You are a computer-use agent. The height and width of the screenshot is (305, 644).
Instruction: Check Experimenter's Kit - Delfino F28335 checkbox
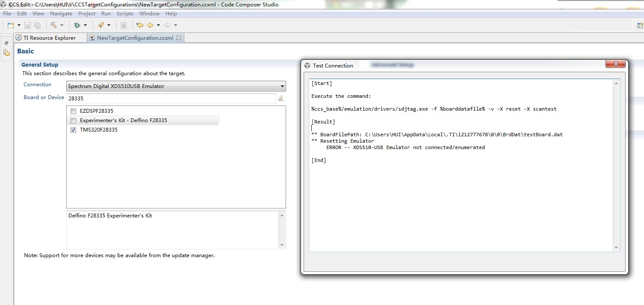(x=73, y=120)
